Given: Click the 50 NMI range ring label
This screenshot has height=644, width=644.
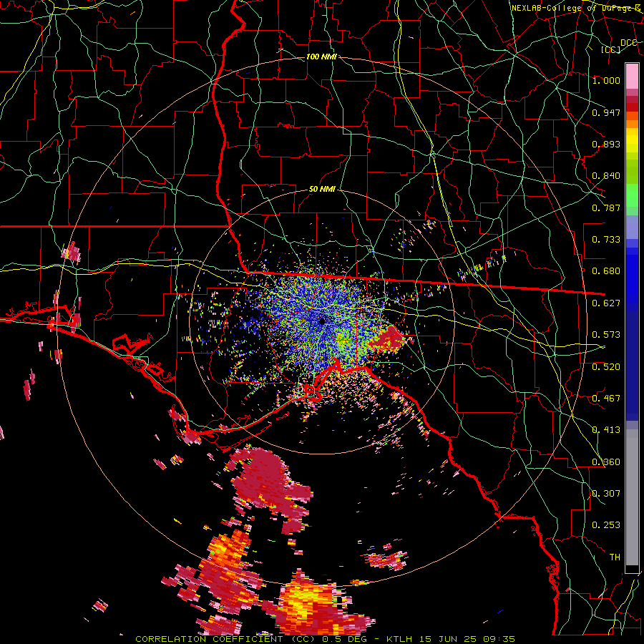Looking at the screenshot, I should tap(322, 190).
